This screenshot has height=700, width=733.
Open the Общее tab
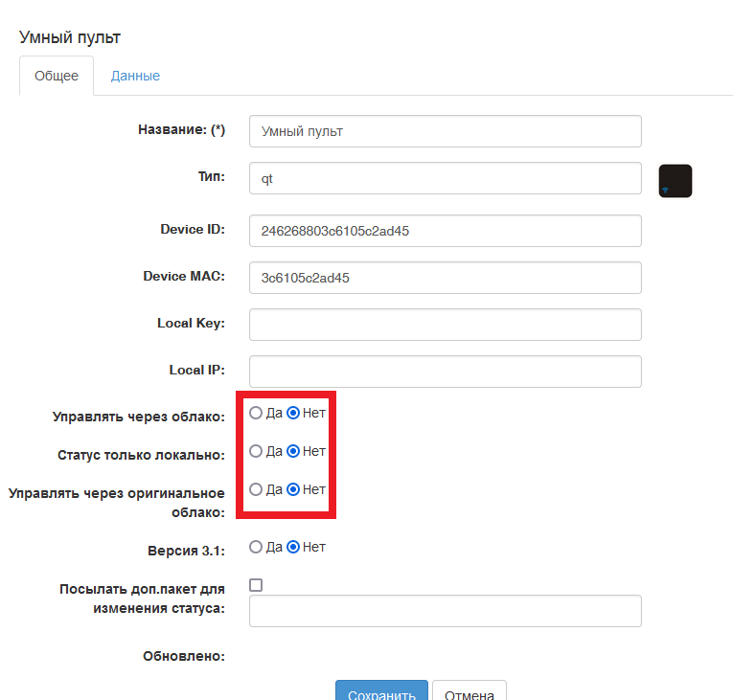[x=57, y=76]
